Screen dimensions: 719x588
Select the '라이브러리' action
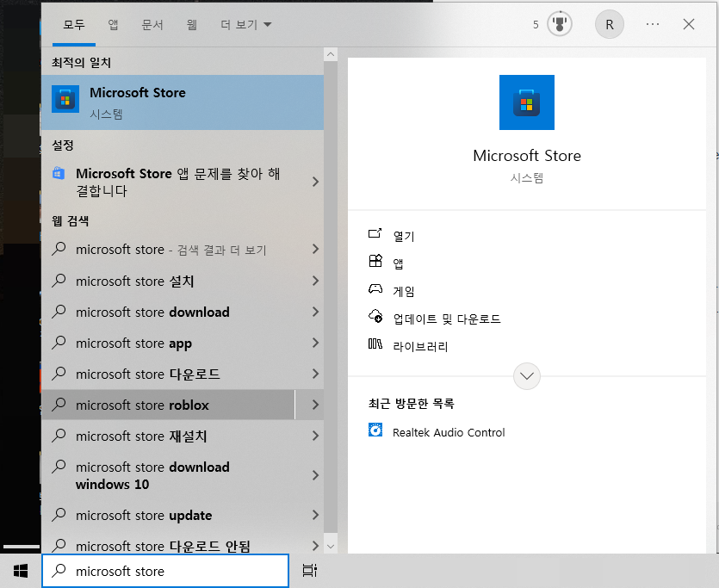point(420,346)
